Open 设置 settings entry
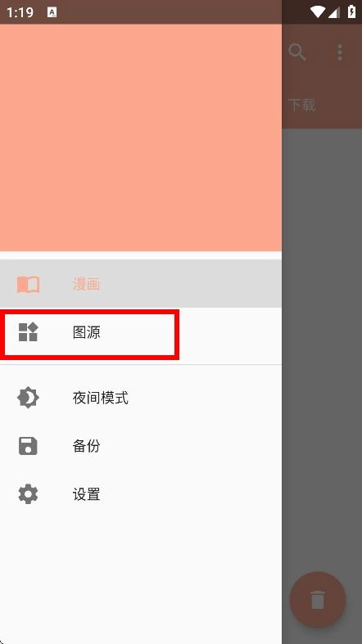Viewport: 362px width, 644px height. 141,494
